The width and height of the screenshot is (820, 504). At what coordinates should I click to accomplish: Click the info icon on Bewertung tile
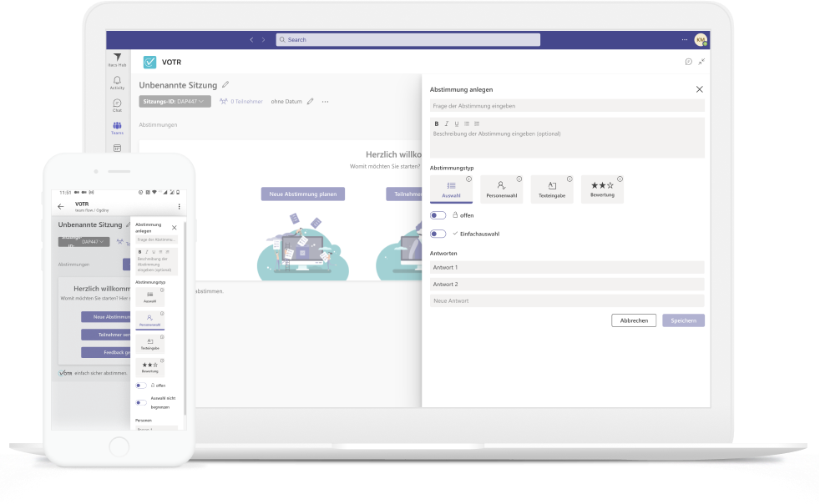pyautogui.click(x=620, y=179)
